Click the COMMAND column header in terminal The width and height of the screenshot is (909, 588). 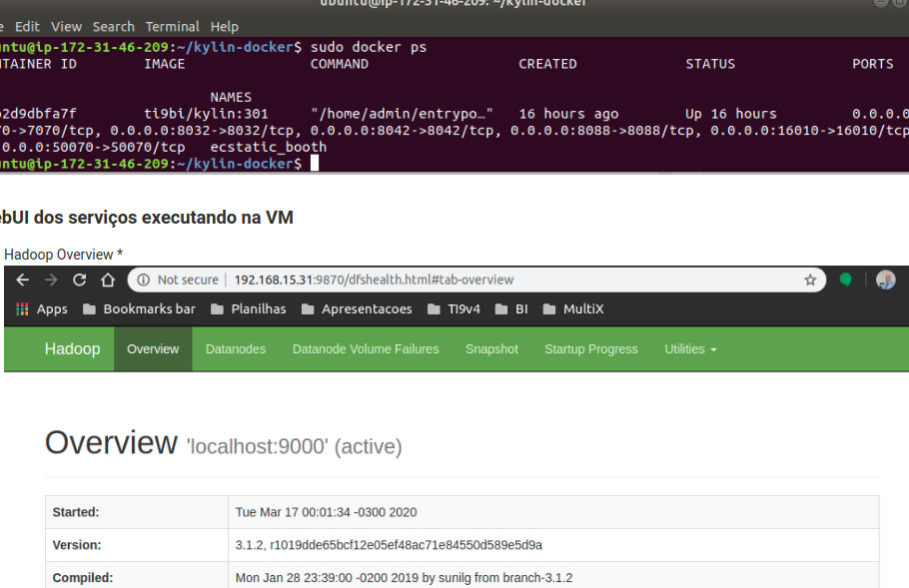pos(340,64)
